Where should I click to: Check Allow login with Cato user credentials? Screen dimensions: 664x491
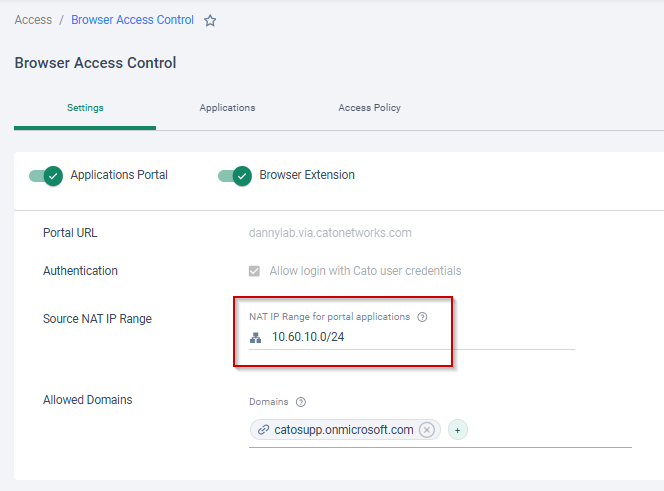pyautogui.click(x=256, y=271)
